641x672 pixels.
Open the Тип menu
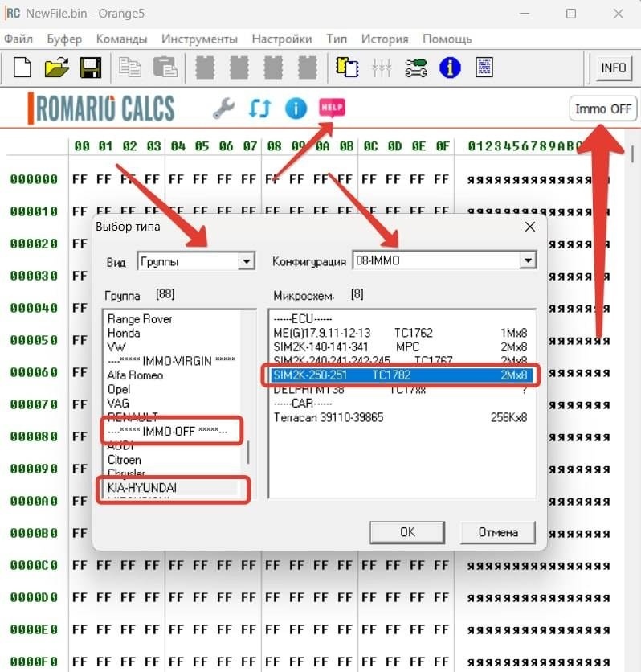pos(337,39)
